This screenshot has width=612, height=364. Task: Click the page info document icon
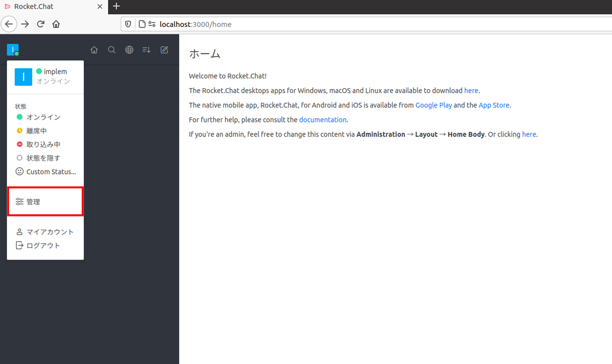pyautogui.click(x=142, y=24)
